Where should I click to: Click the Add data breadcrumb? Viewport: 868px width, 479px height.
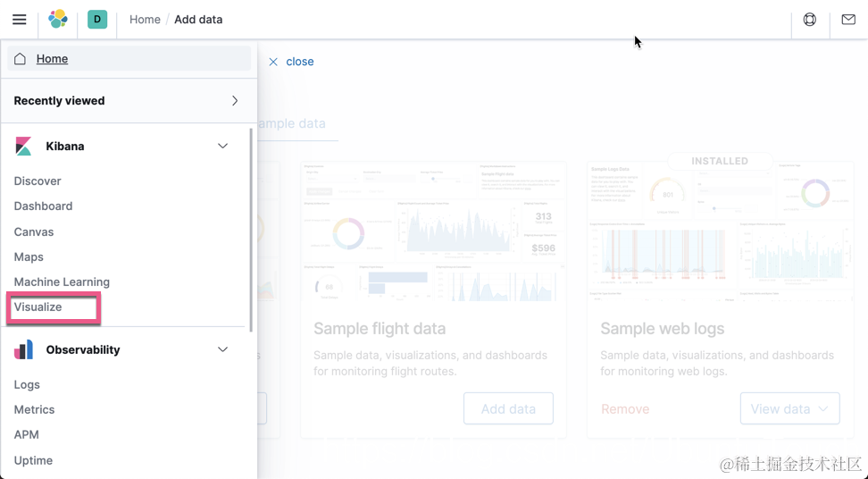198,20
